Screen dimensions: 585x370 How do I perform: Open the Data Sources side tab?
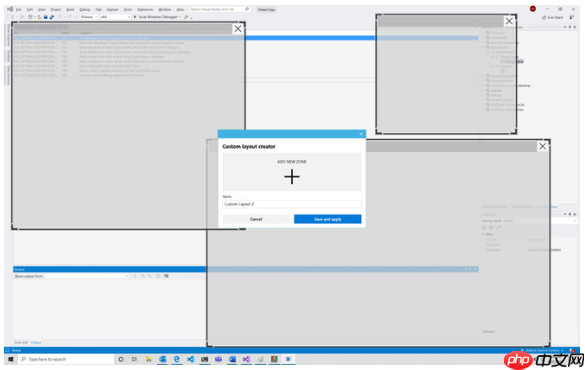8,75
